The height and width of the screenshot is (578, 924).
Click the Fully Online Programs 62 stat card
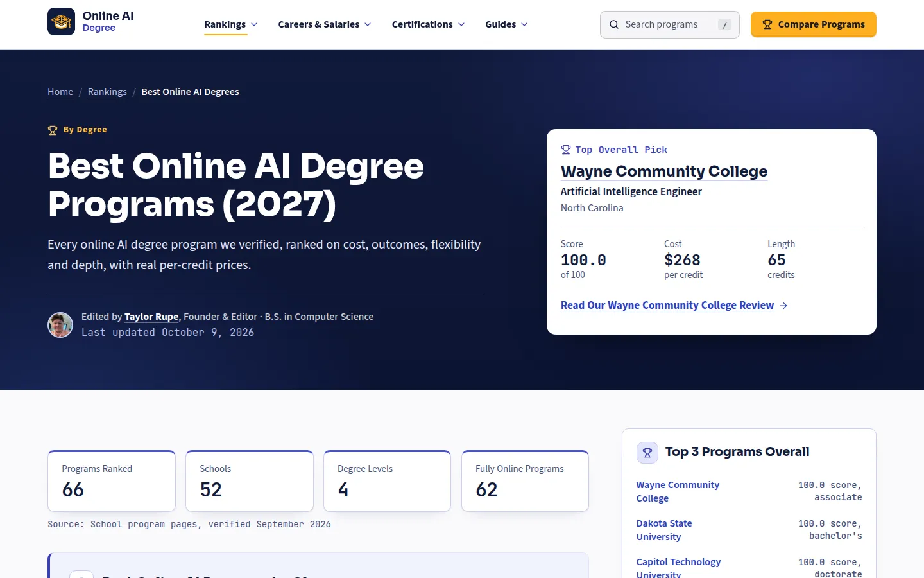[525, 481]
